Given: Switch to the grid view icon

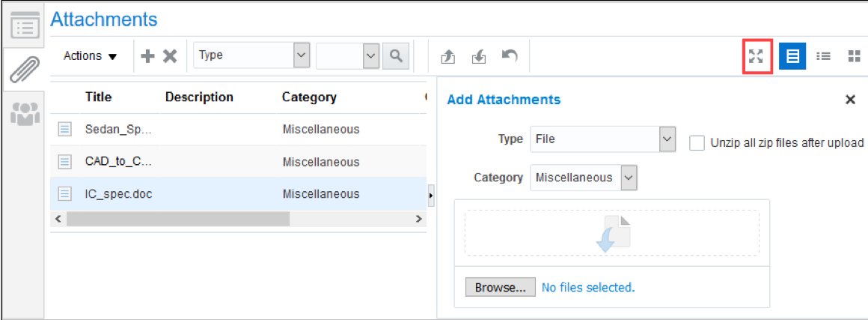Looking at the screenshot, I should click(x=854, y=56).
